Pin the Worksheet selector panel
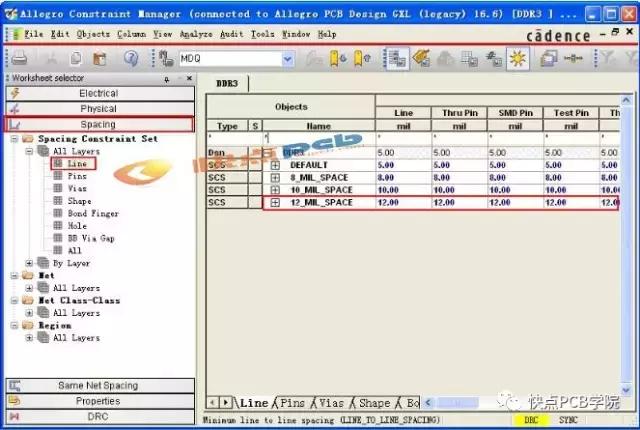This screenshot has height=430, width=640. pos(167,79)
